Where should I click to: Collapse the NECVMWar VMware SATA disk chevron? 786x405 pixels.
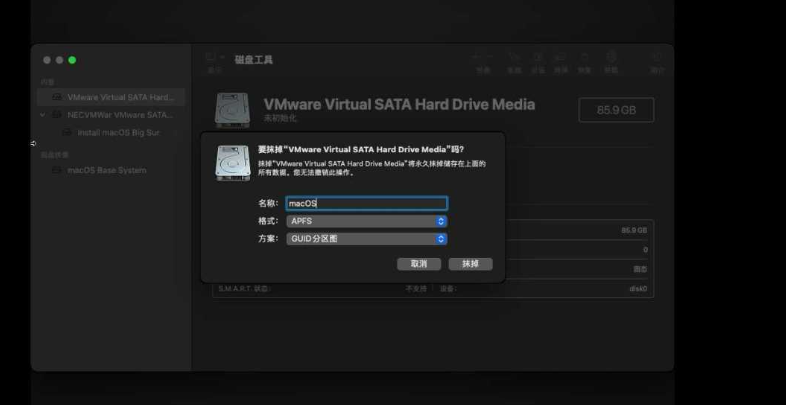click(x=43, y=115)
